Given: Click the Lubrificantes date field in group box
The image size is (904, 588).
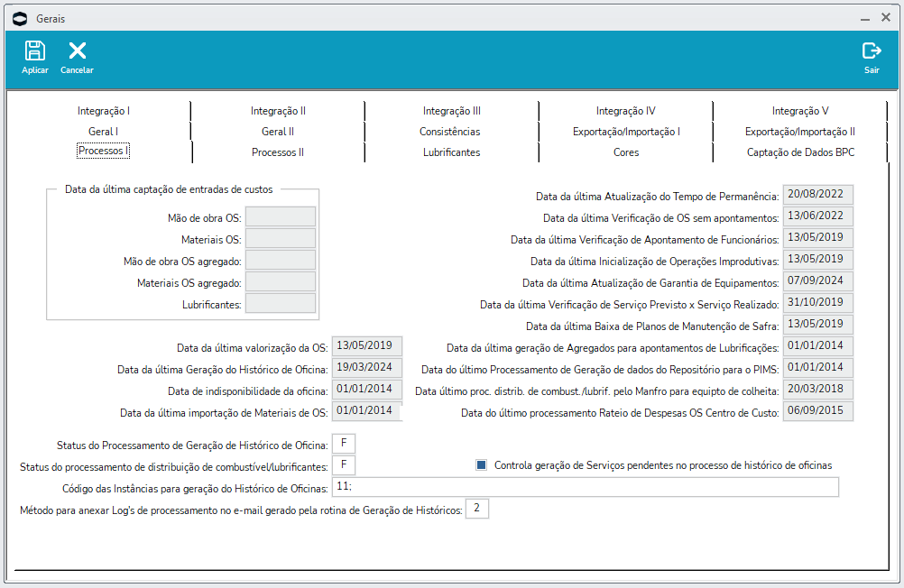Looking at the screenshot, I should coord(281,303).
